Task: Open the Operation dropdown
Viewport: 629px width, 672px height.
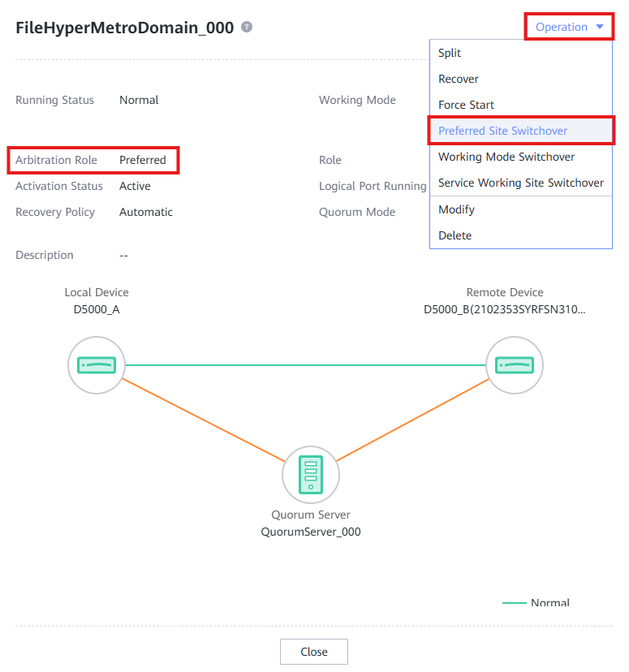Action: tap(570, 27)
